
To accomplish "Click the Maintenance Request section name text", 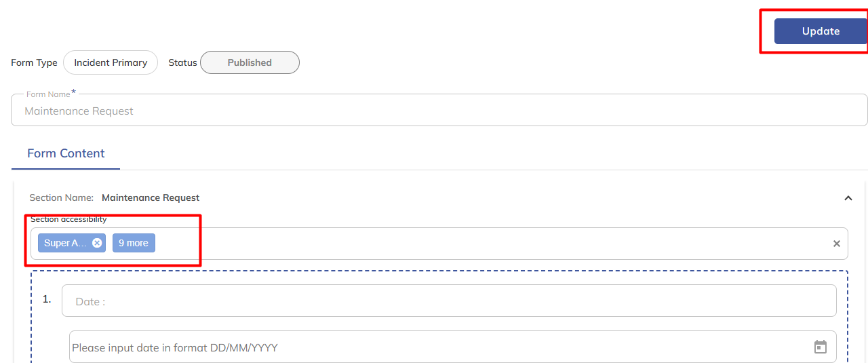I will [151, 197].
